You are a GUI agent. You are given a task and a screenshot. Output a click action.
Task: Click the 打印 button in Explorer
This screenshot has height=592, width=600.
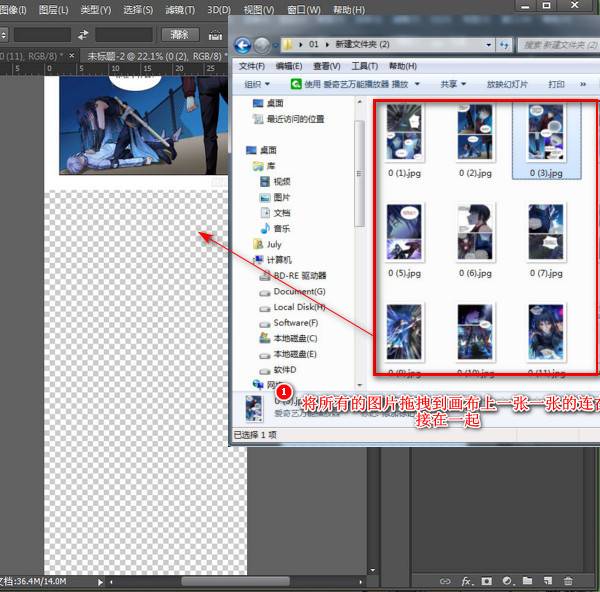coord(556,84)
